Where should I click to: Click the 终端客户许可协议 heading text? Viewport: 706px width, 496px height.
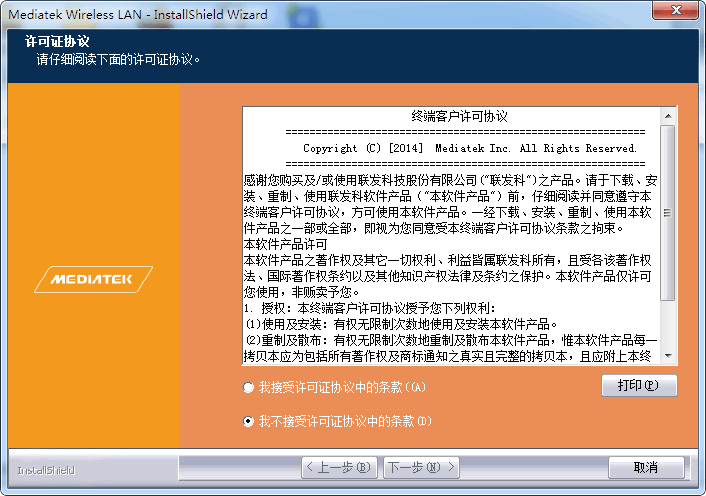tap(459, 117)
